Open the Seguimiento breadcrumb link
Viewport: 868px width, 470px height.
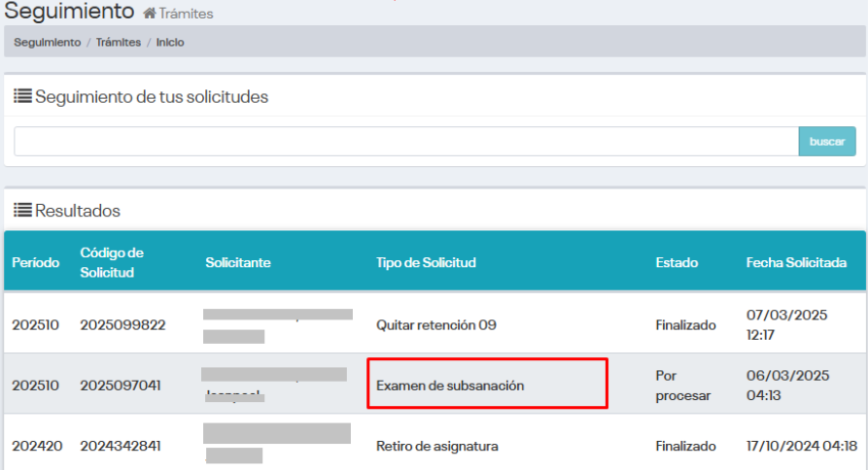(48, 43)
